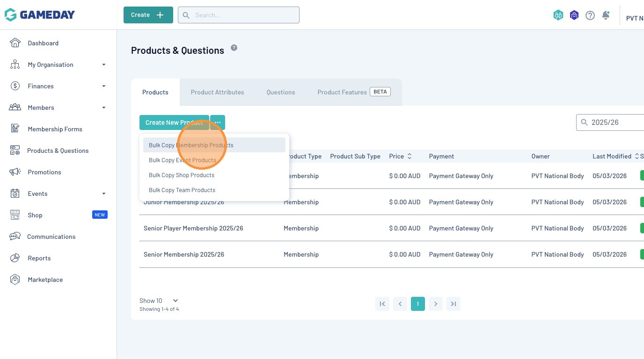The width and height of the screenshot is (644, 359).
Task: Choose Bulk Copy Shop Products
Action: [214, 175]
